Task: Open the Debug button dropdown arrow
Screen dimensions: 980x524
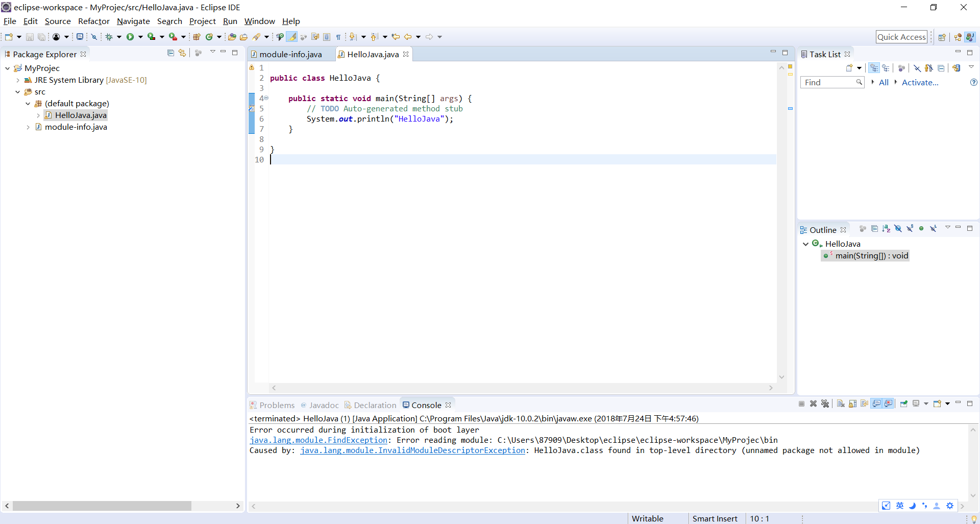Action: (x=119, y=37)
